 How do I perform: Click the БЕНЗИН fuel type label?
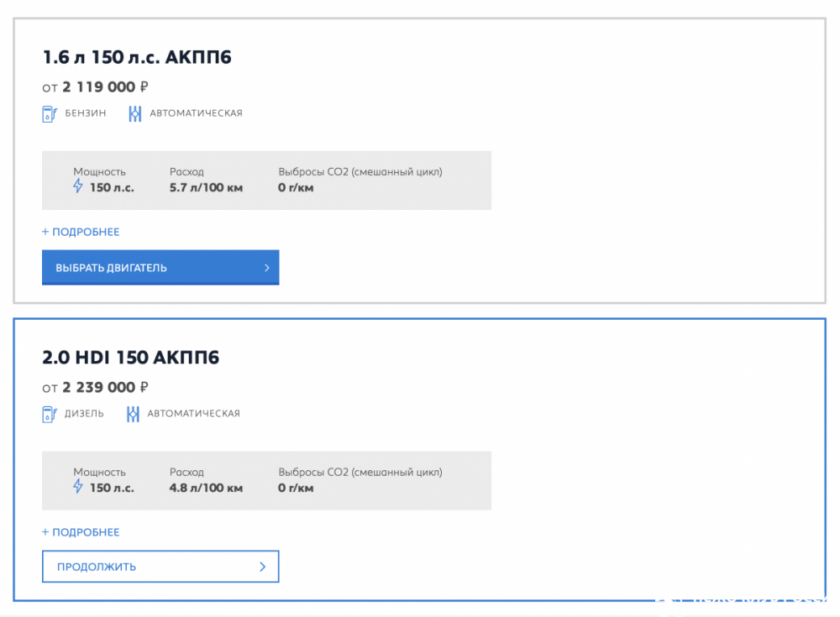click(x=86, y=113)
